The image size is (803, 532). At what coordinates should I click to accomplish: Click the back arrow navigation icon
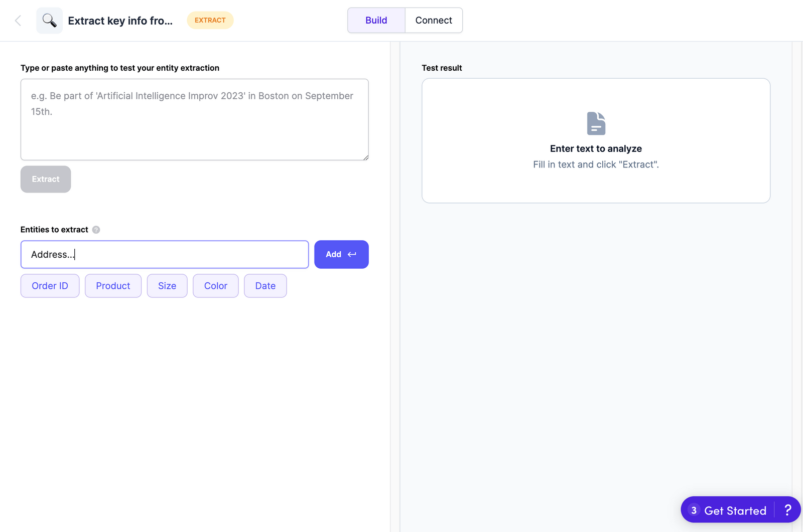coord(18,20)
